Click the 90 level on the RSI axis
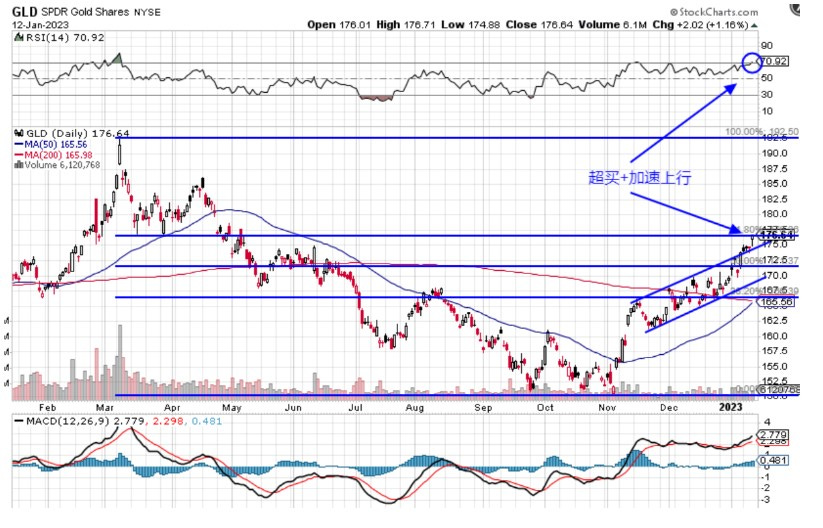The image size is (823, 528). tap(767, 46)
